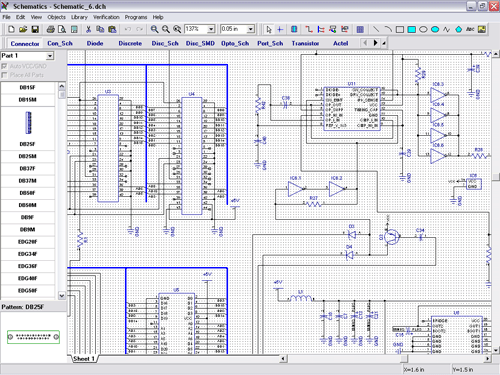500x375 pixels.
Task: Click the Print icon in toolbar
Action: (50, 29)
